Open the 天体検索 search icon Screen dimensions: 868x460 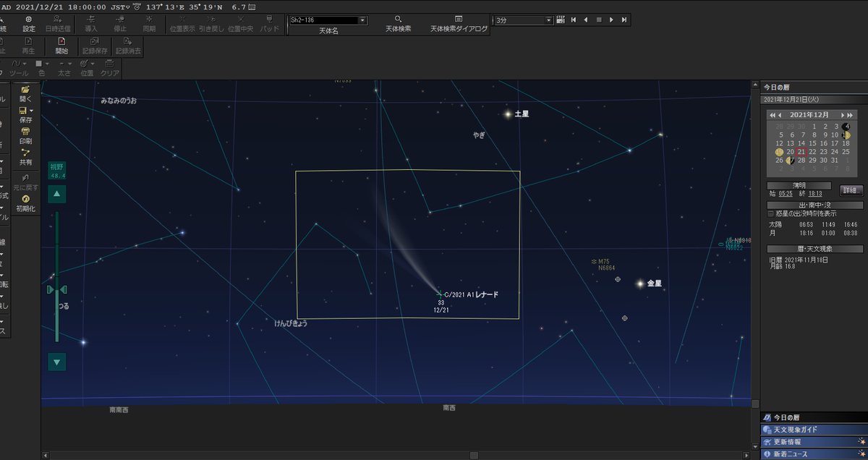398,23
